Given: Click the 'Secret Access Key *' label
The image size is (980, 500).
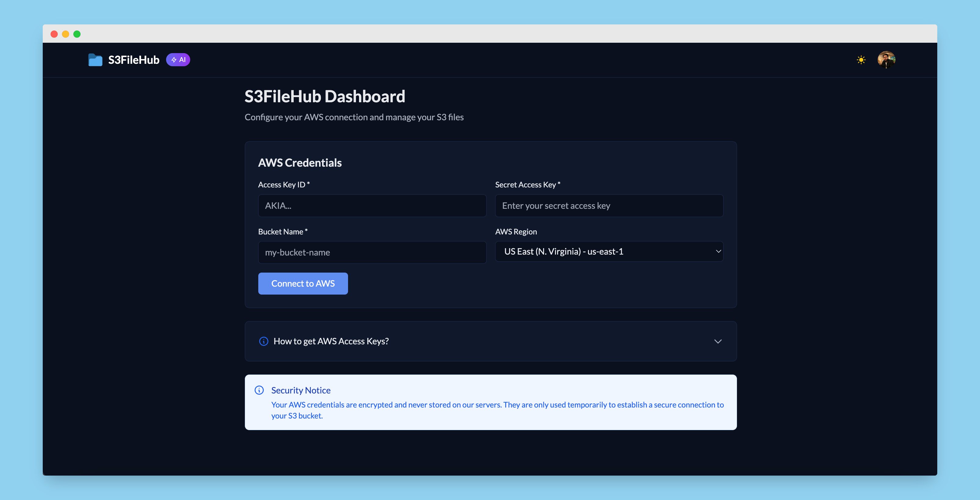Looking at the screenshot, I should (x=528, y=185).
